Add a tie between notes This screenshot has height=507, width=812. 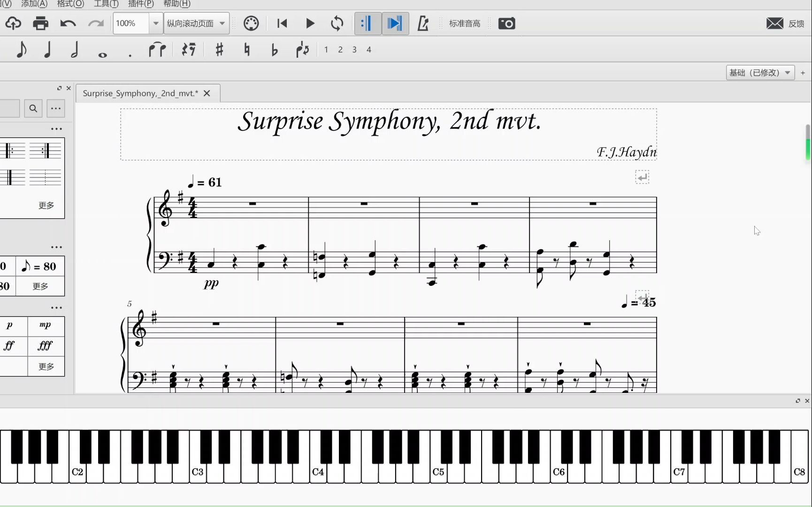pos(157,49)
